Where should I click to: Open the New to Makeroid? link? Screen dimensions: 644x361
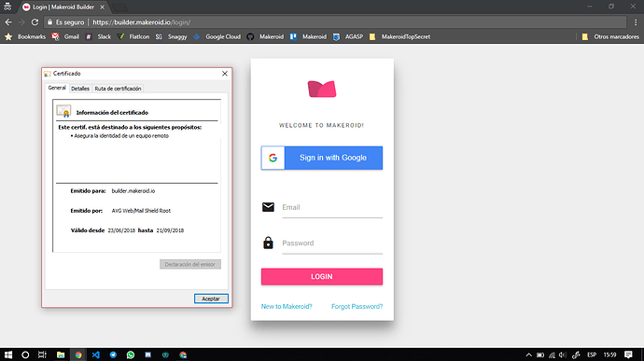[287, 306]
